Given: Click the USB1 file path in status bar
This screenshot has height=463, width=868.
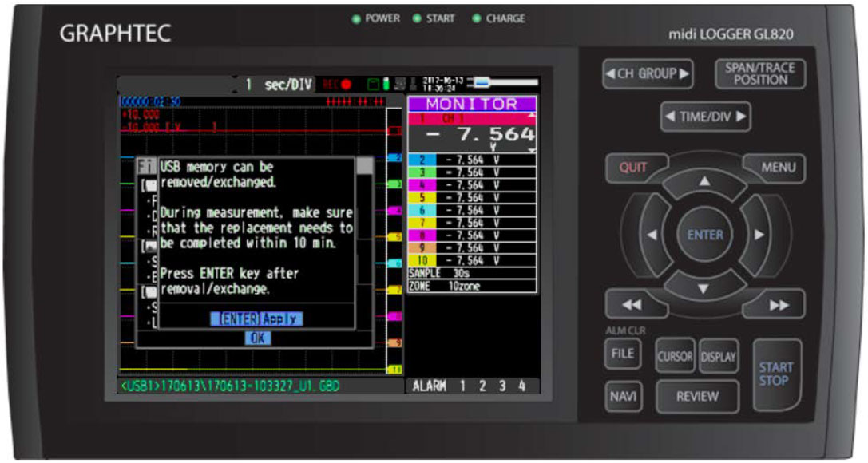Looking at the screenshot, I should point(230,386).
